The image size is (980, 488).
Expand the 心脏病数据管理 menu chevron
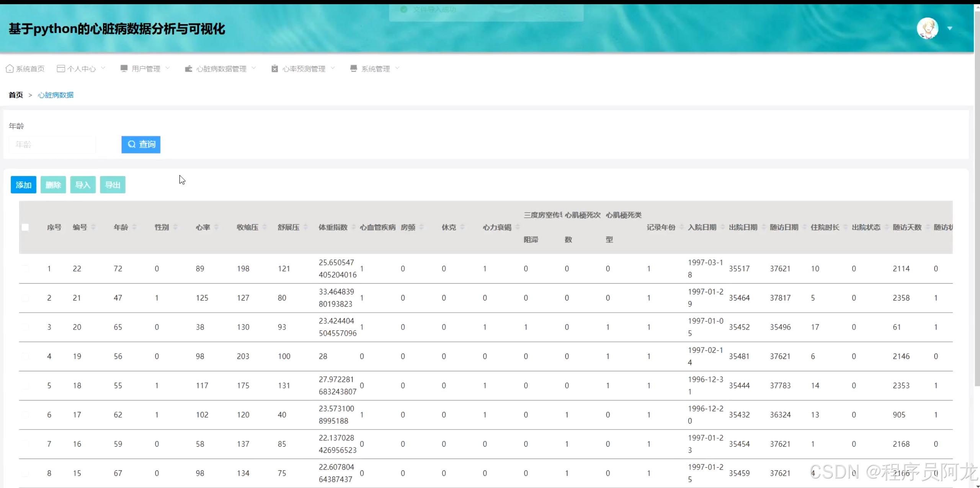pyautogui.click(x=254, y=68)
